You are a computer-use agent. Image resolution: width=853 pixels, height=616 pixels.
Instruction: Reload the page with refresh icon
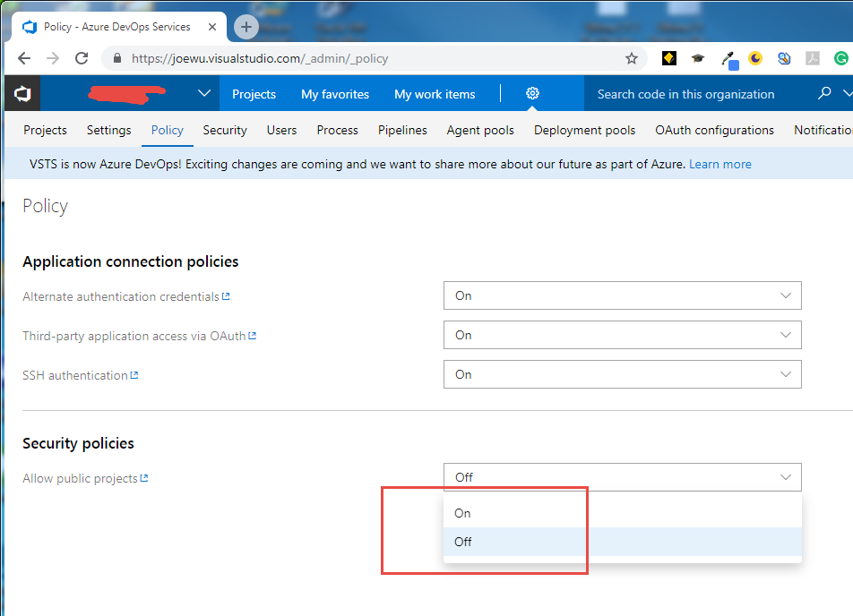[82, 58]
